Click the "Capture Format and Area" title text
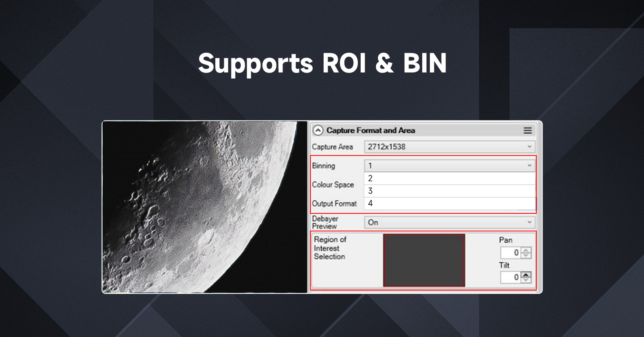Viewport: 644px width, 337px height. pyautogui.click(x=370, y=130)
